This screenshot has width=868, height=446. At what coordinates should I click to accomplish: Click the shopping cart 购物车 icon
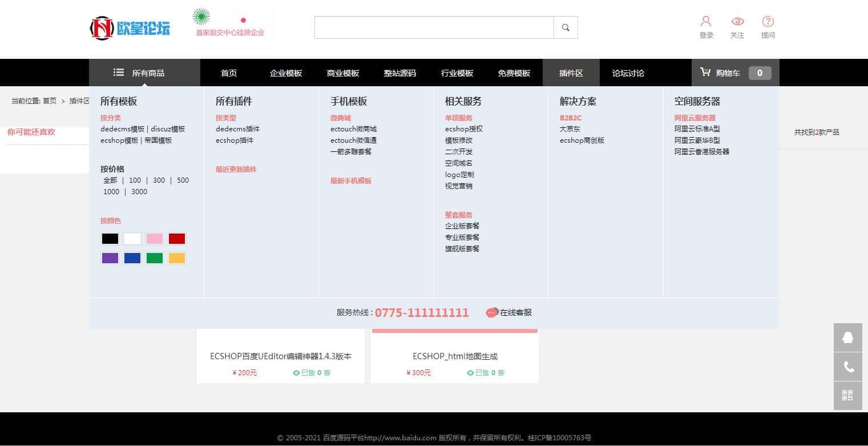[705, 73]
